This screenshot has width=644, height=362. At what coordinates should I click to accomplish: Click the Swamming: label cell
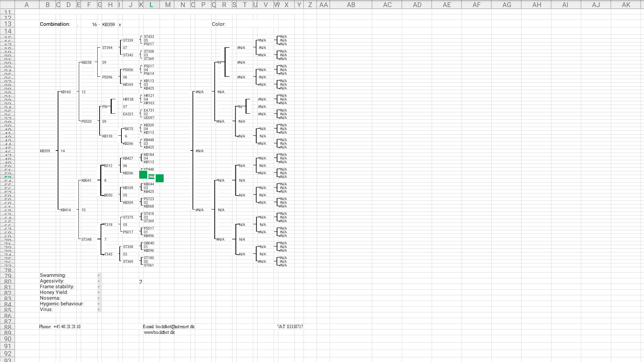[53, 275]
